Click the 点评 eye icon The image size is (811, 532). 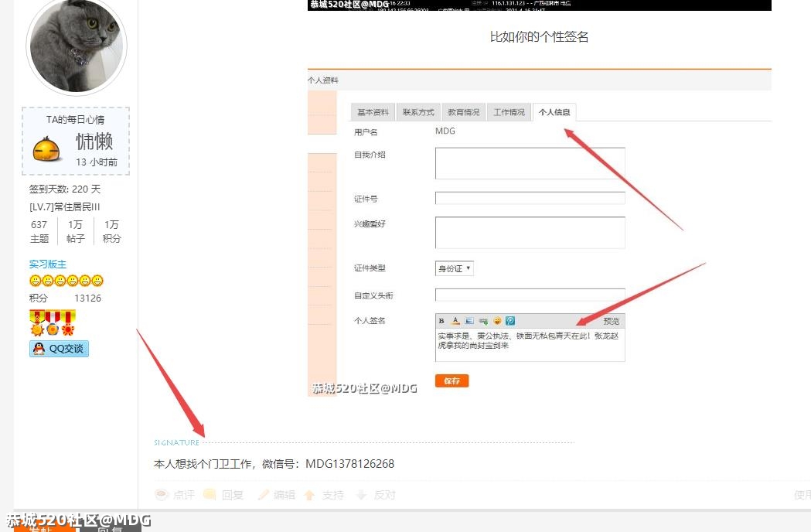(x=162, y=495)
